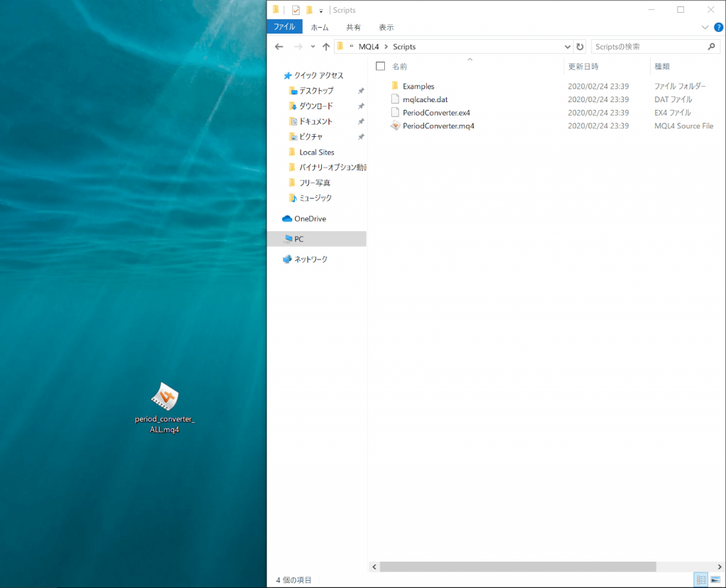This screenshot has height=588, width=726.
Task: Tick the select-all checkbox in header
Action: 381,66
